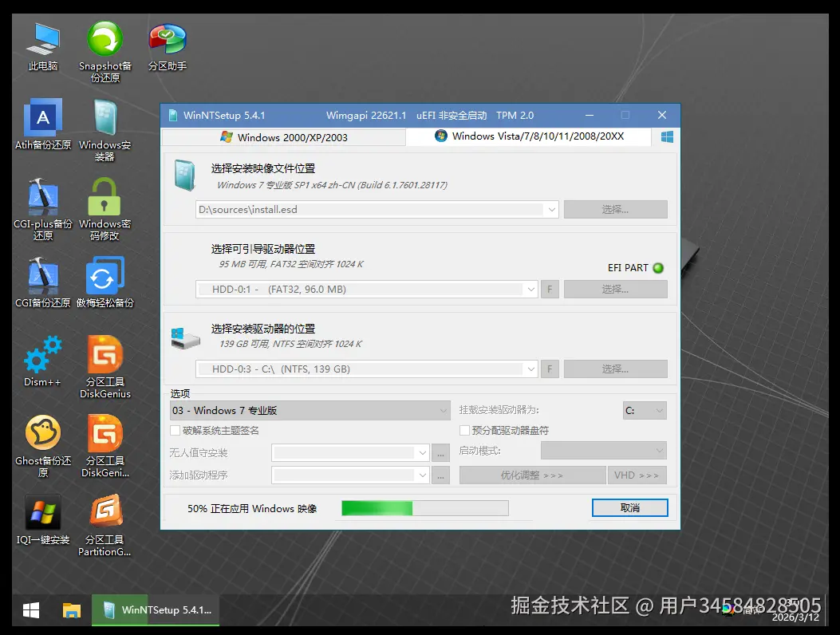Click the ... browse button for 无人值守安装
The image size is (840, 635).
(440, 453)
